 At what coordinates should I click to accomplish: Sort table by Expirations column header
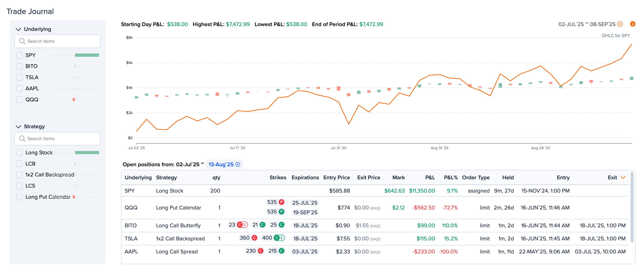pyautogui.click(x=305, y=177)
